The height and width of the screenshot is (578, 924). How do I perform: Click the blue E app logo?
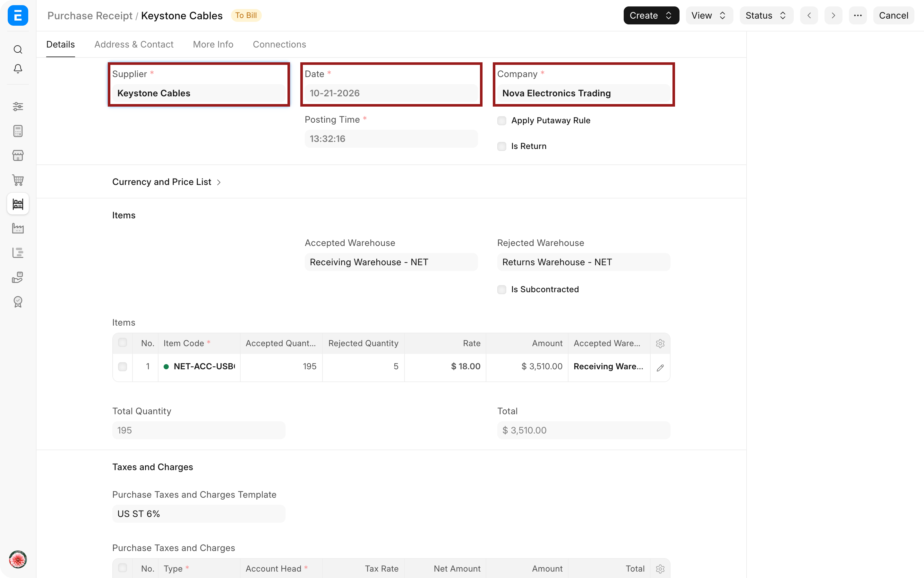point(18,15)
